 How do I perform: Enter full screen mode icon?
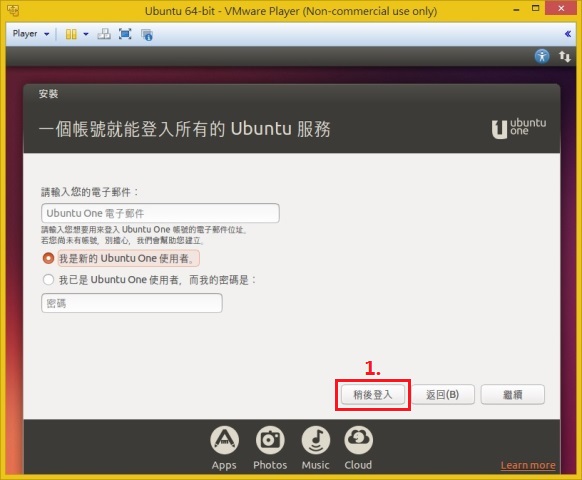coord(125,34)
